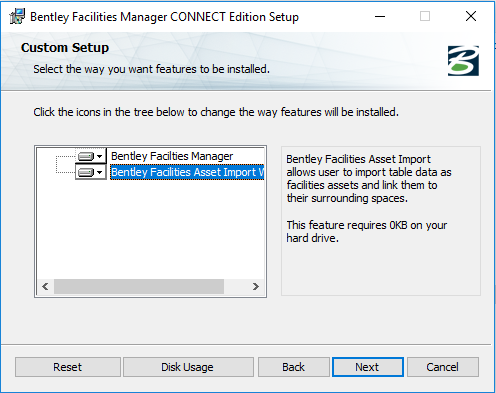Click the Asset Import feature drive icon
This screenshot has width=496, height=393.
pos(86,172)
